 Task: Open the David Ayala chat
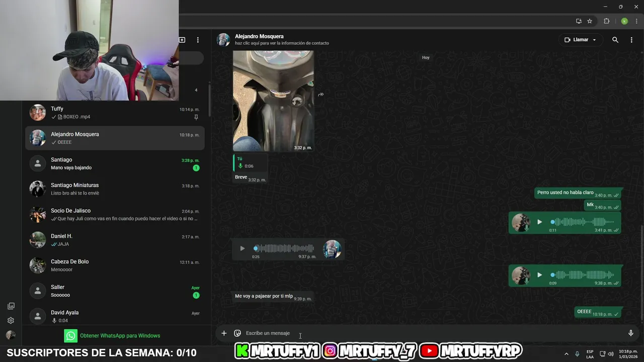pos(115,315)
